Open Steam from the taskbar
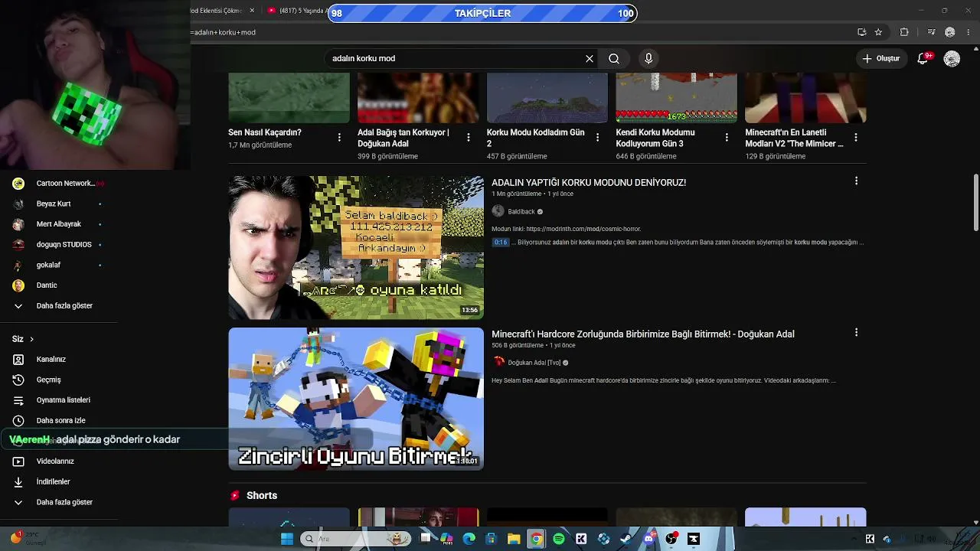980x551 pixels. point(626,539)
